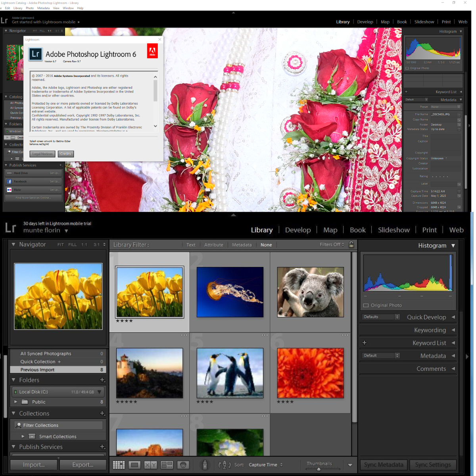This screenshot has height=476, width=476.
Task: Click the Import... button
Action: [34, 465]
